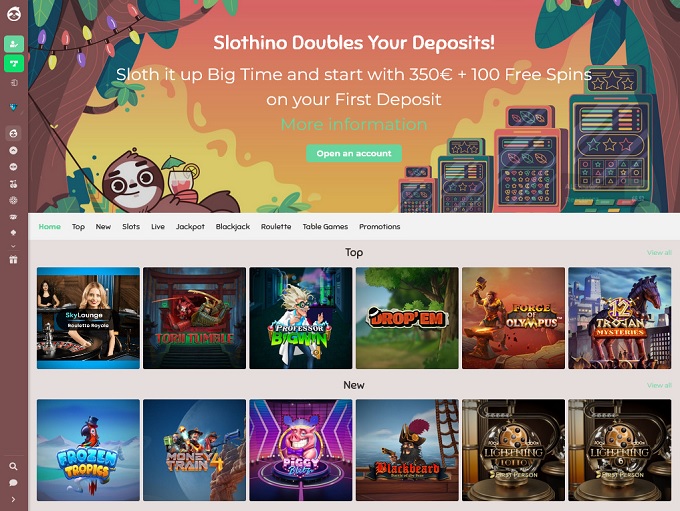This screenshot has height=511, width=680.
Task: Open the Professor BigWin game thumbnail
Action: pyautogui.click(x=301, y=318)
